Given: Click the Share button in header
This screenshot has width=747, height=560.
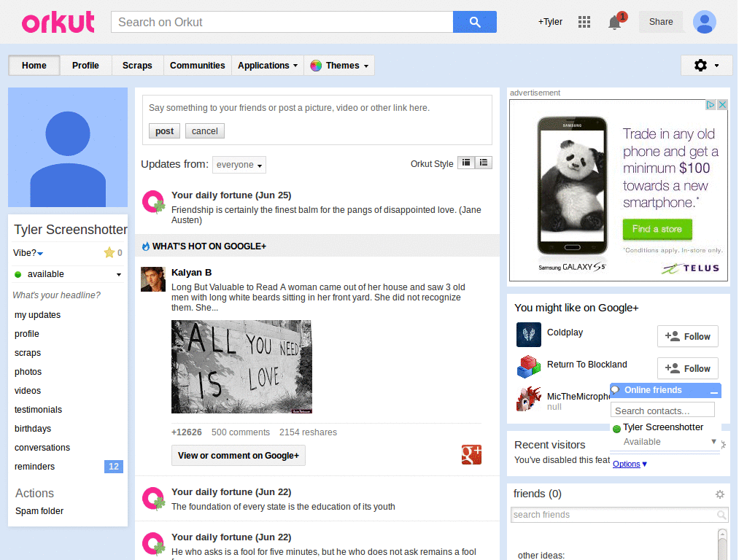Looking at the screenshot, I should tap(661, 22).
